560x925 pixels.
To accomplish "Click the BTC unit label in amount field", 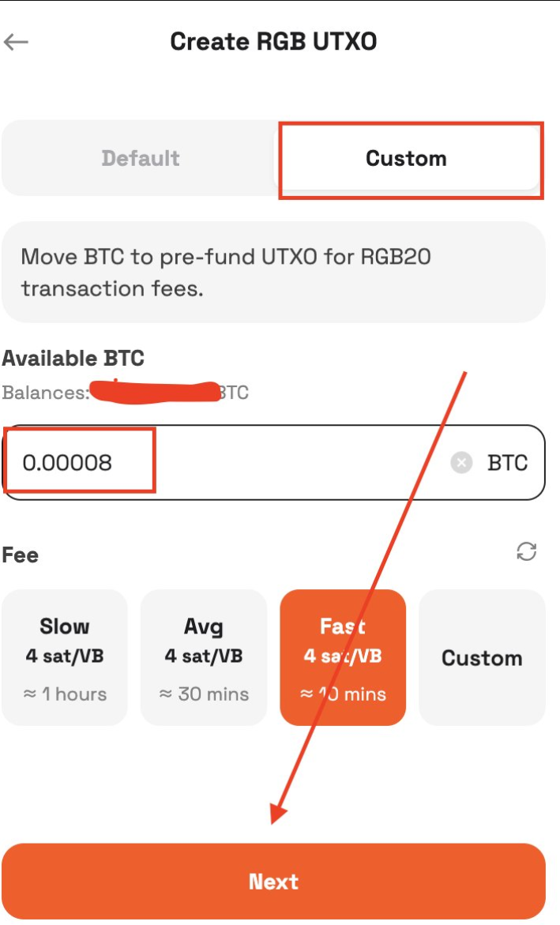I will (x=508, y=463).
